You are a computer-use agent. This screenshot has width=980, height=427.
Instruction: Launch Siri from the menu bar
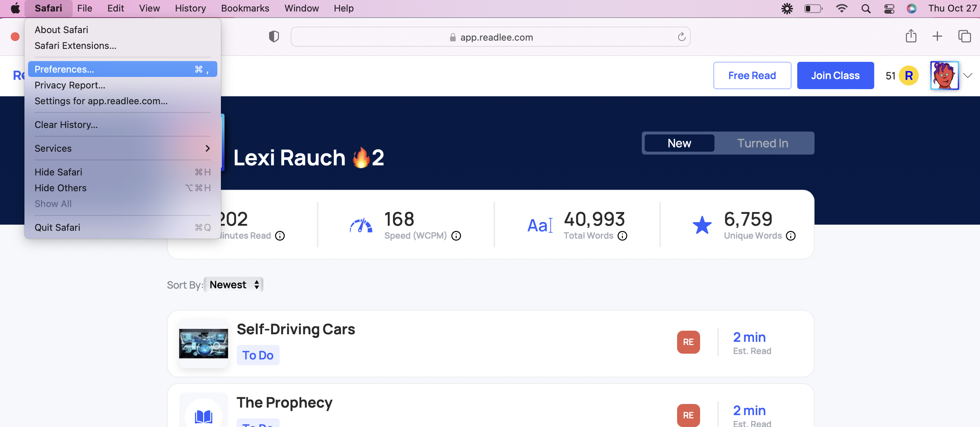[x=912, y=8]
